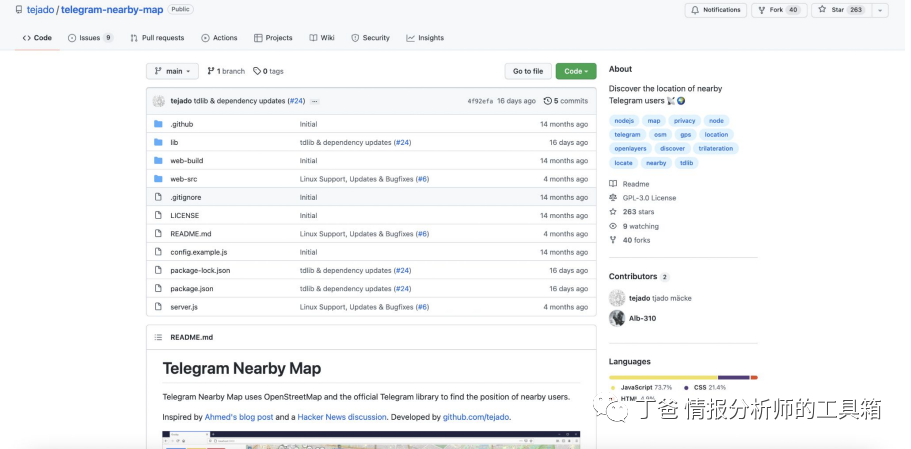Click the tejado avatar in commit header
Screen dimensions: 911x449
tap(159, 101)
